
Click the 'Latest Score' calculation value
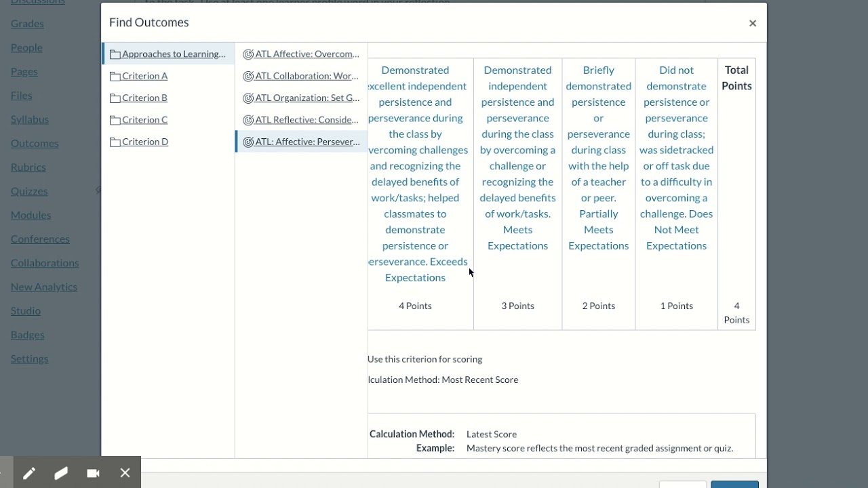tap(492, 434)
